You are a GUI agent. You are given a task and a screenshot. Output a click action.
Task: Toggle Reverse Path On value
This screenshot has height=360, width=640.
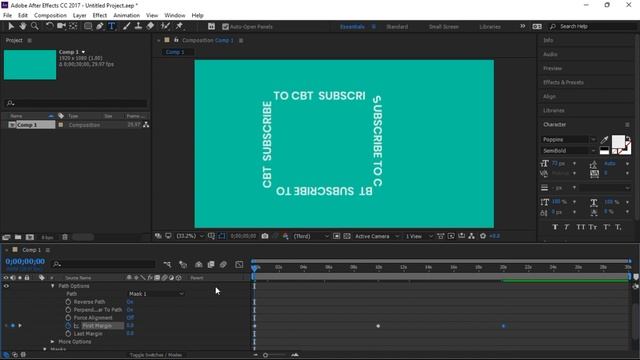click(x=130, y=302)
